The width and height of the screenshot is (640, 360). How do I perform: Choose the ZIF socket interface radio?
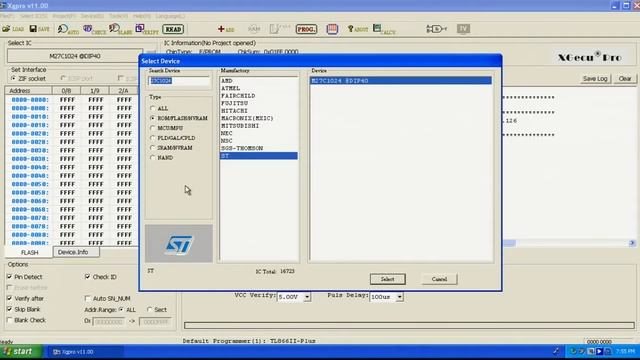click(x=13, y=78)
